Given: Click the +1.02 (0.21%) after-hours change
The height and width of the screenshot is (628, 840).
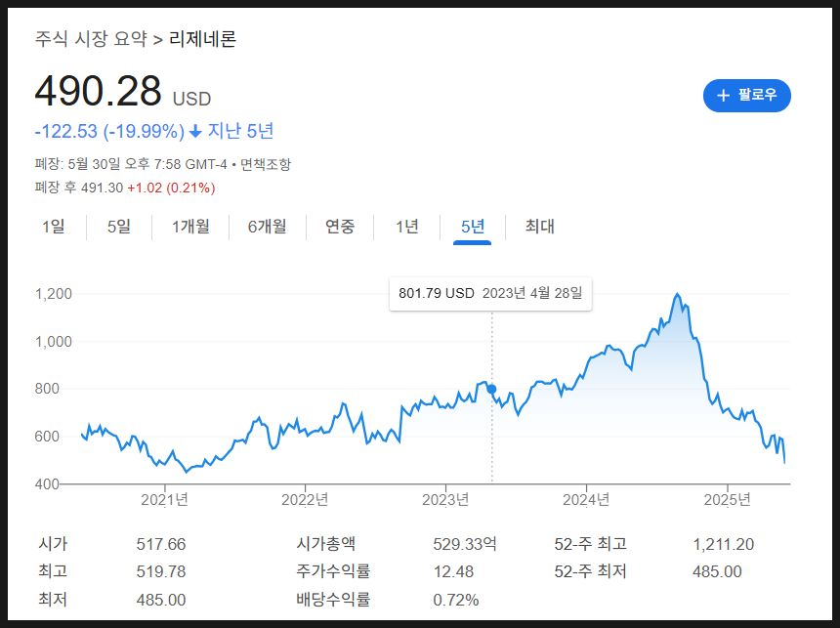Looking at the screenshot, I should click(171, 188).
